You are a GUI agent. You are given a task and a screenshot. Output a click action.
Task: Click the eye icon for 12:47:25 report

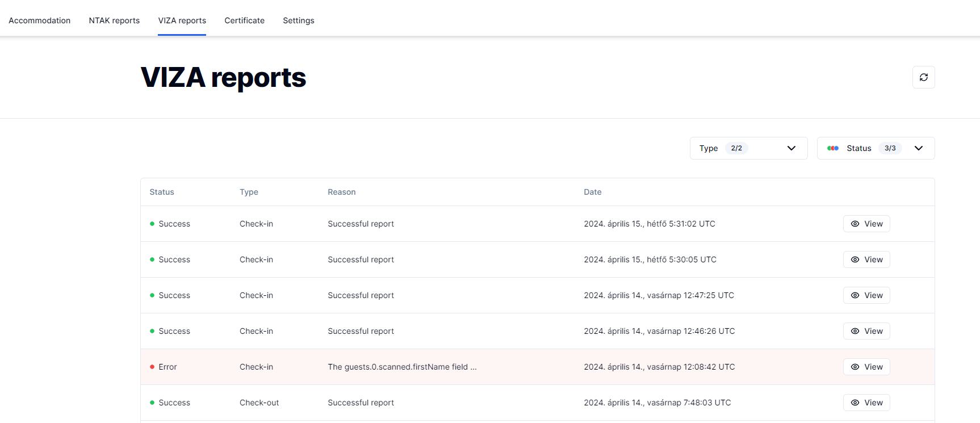855,295
